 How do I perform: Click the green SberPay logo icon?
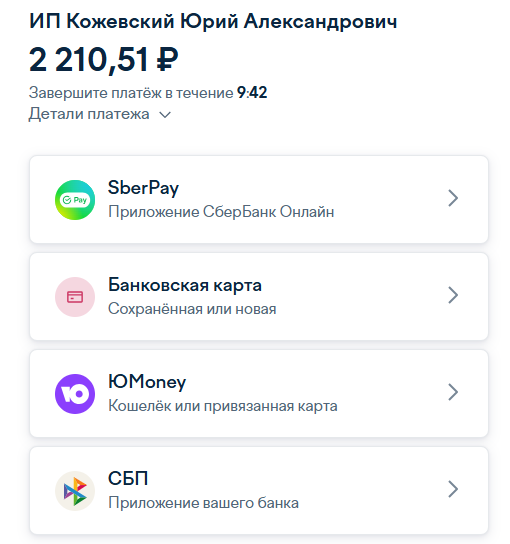(x=75, y=200)
